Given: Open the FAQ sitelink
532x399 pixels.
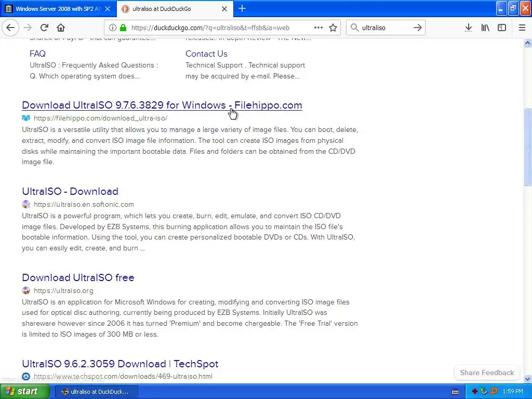Looking at the screenshot, I should tap(37, 54).
